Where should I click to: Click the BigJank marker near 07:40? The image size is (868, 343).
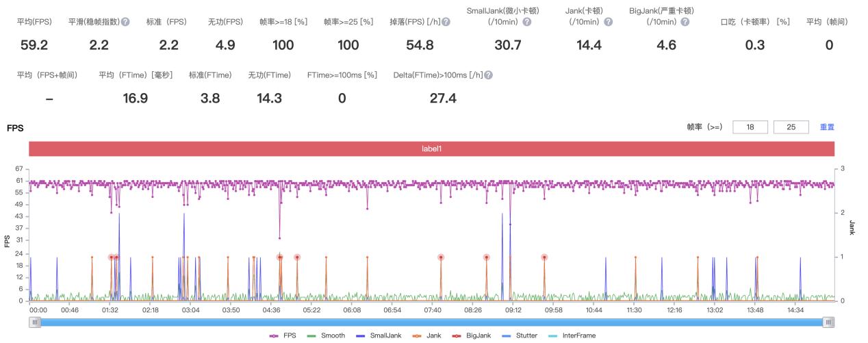pyautogui.click(x=441, y=257)
